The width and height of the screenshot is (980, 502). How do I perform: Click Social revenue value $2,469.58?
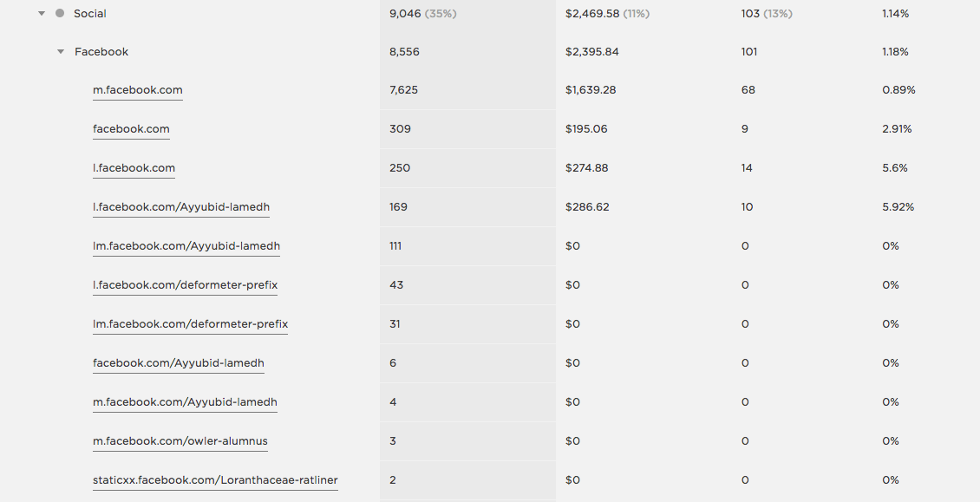591,14
